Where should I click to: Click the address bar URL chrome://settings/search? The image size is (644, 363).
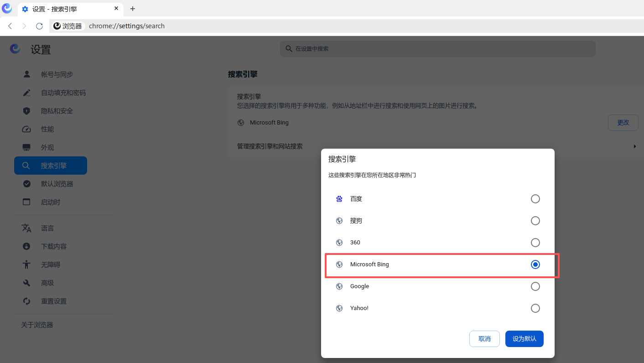coord(127,26)
